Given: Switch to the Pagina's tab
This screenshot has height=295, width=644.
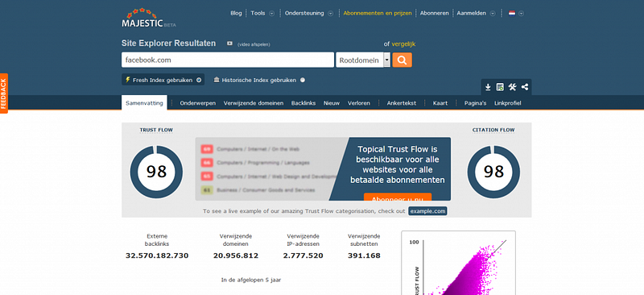Looking at the screenshot, I should (x=475, y=103).
